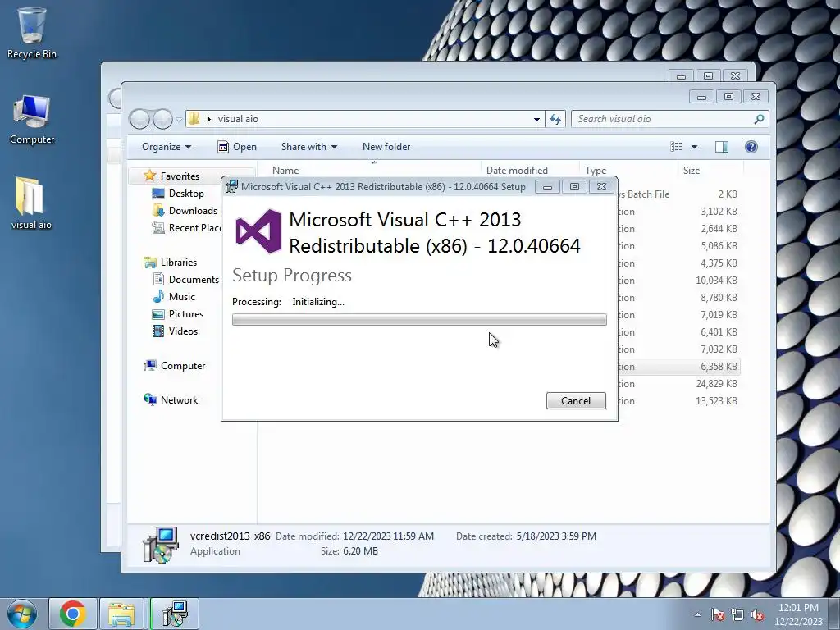Cancel the Visual C++ 2013 setup
This screenshot has width=840, height=630.
pyautogui.click(x=576, y=400)
